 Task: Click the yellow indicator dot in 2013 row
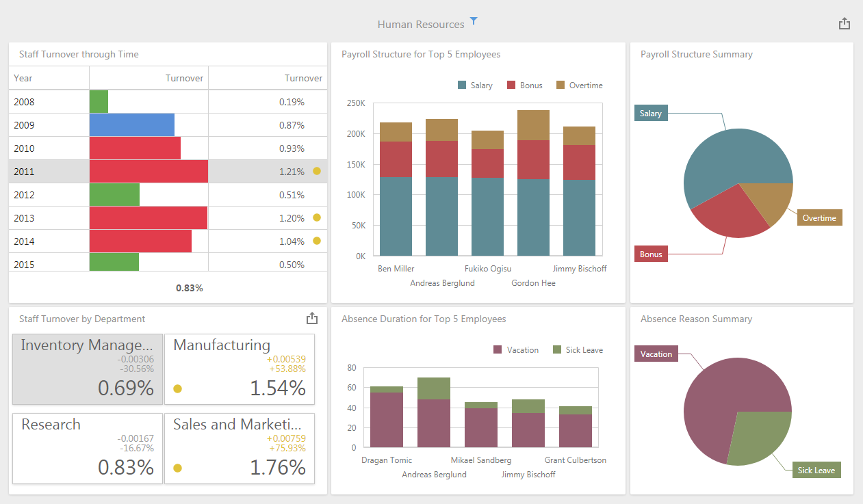pos(316,217)
